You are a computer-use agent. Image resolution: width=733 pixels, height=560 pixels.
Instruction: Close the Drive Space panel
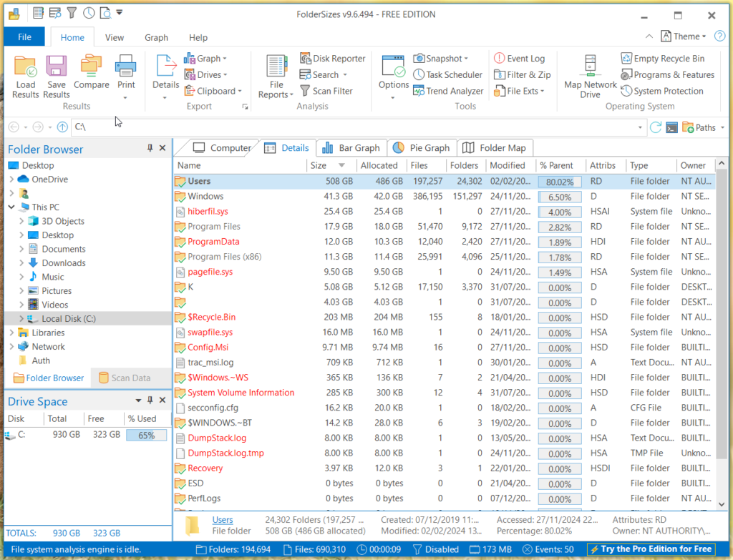(162, 401)
